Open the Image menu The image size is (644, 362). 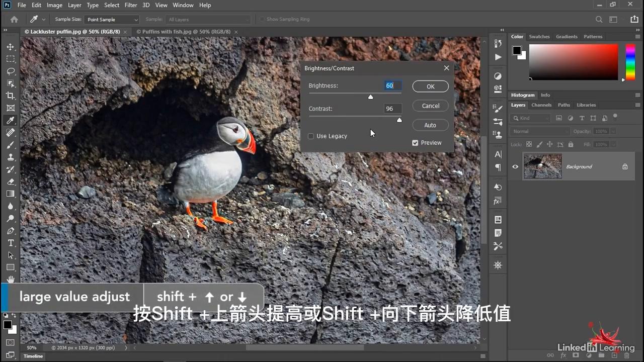[54, 5]
